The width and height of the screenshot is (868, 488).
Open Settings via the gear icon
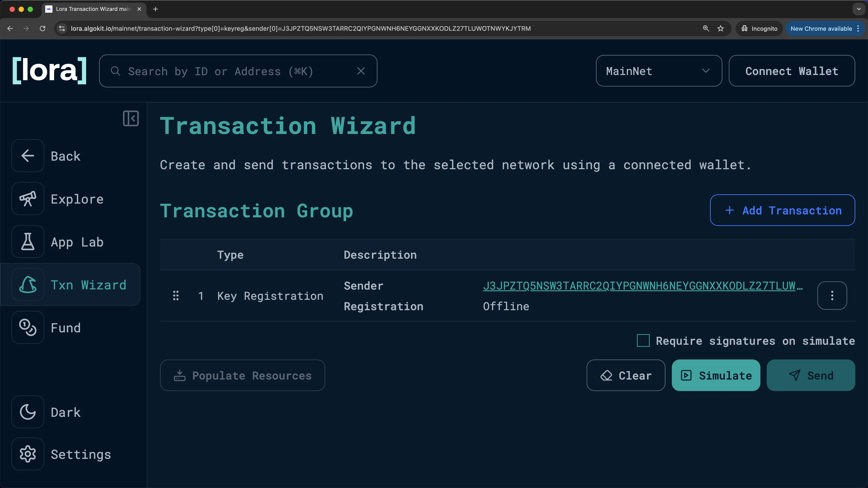(x=28, y=454)
